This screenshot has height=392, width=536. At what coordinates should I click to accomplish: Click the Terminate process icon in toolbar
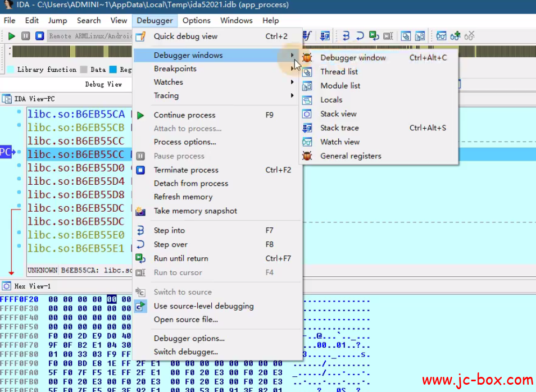click(x=39, y=36)
